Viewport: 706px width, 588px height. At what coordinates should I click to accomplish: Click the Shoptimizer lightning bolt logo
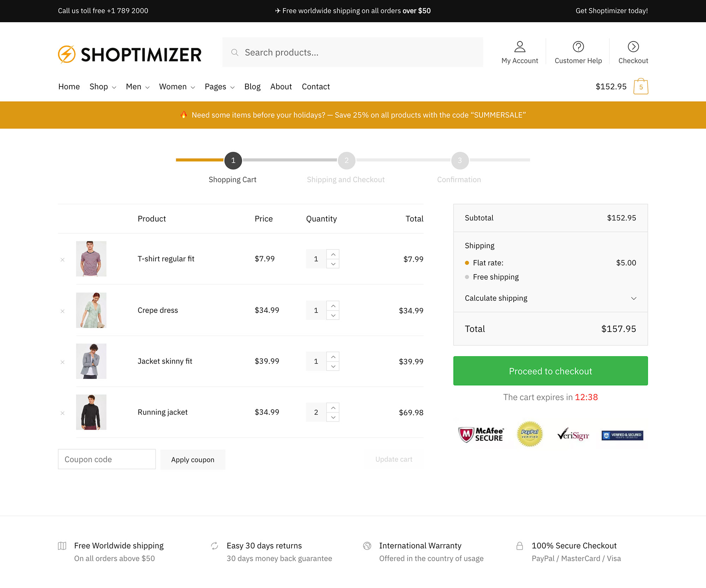[x=67, y=54]
